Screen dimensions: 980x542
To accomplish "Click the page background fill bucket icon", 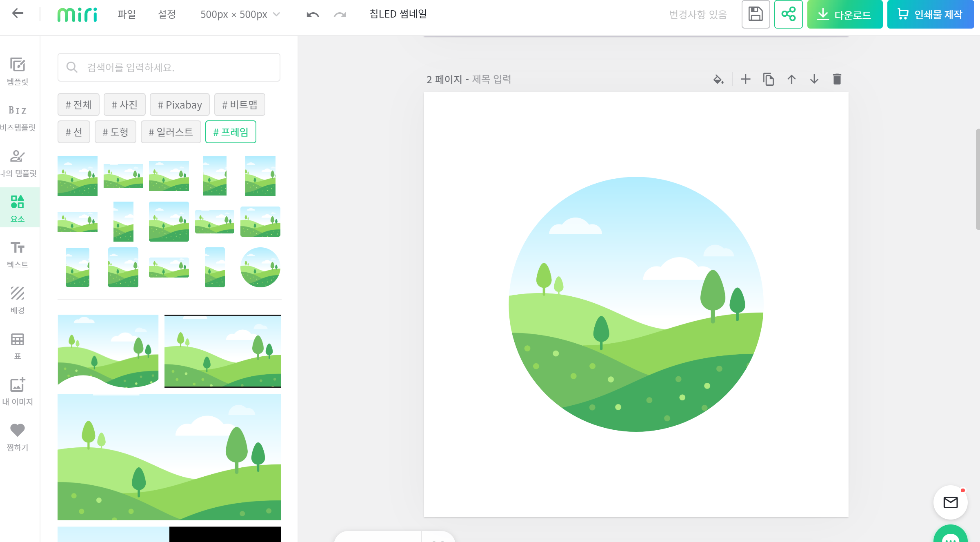I will tap(718, 79).
